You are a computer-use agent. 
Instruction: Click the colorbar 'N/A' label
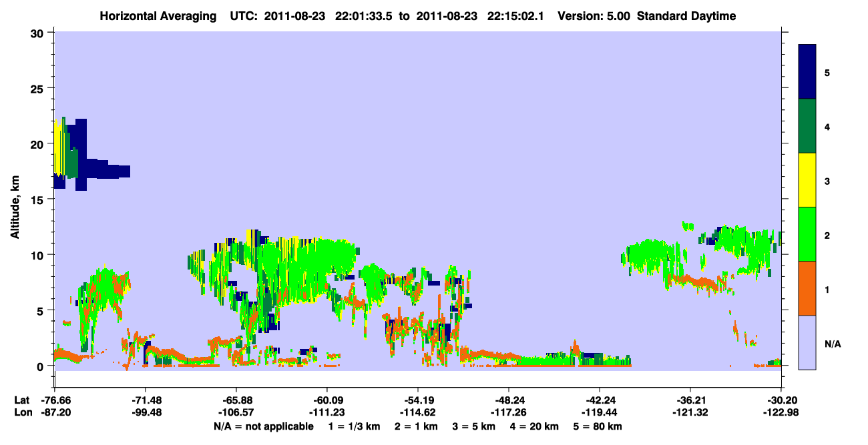click(x=833, y=344)
